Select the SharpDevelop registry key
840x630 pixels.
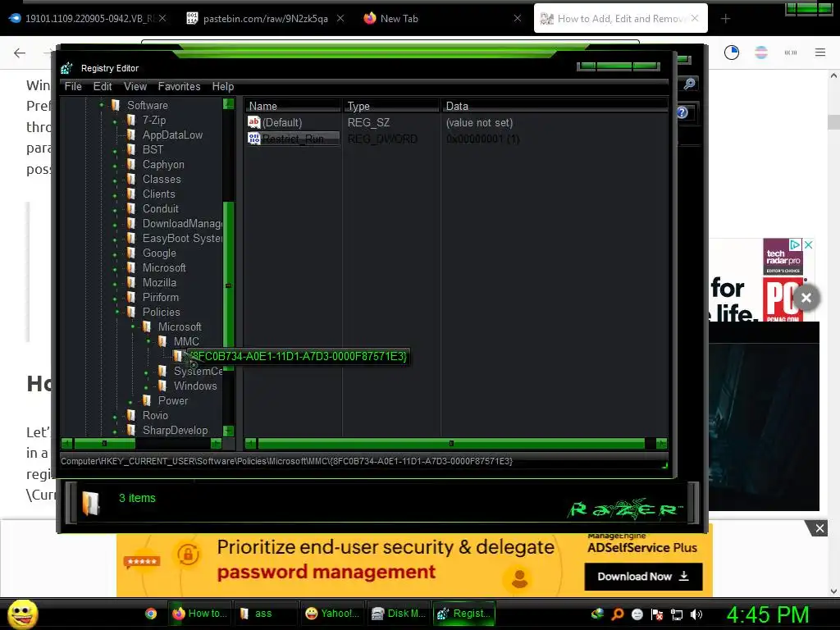tap(176, 430)
